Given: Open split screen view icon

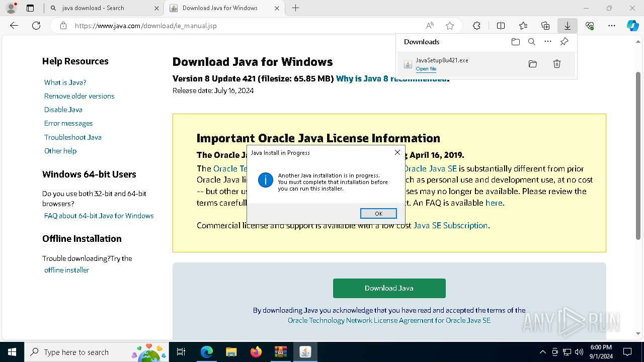Looking at the screenshot, I should click(501, 26).
